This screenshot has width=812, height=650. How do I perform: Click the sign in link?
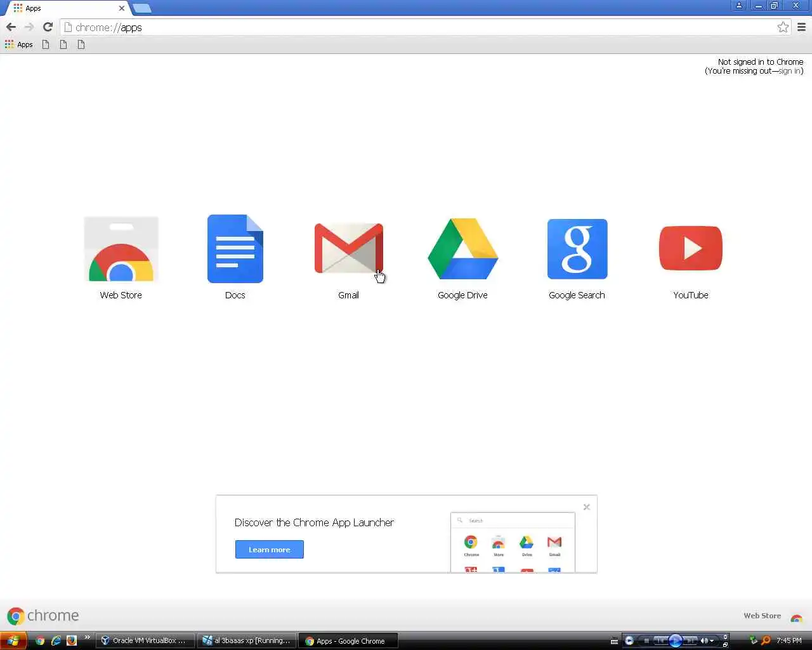789,71
